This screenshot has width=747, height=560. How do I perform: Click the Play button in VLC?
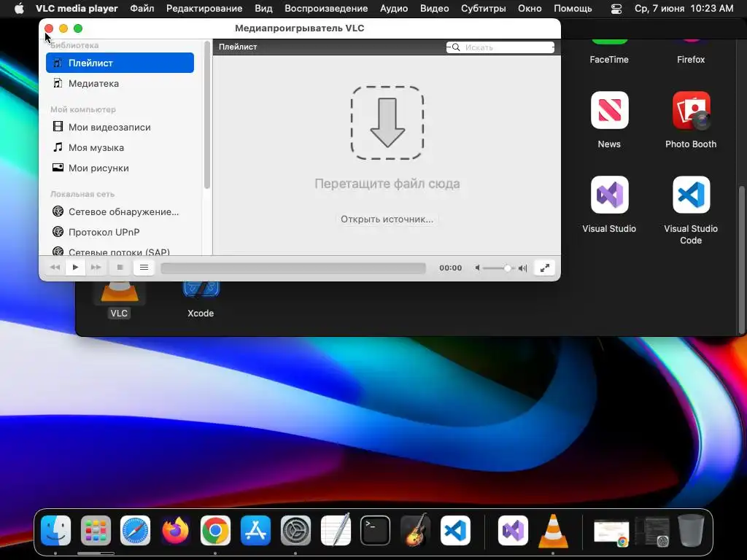75,268
